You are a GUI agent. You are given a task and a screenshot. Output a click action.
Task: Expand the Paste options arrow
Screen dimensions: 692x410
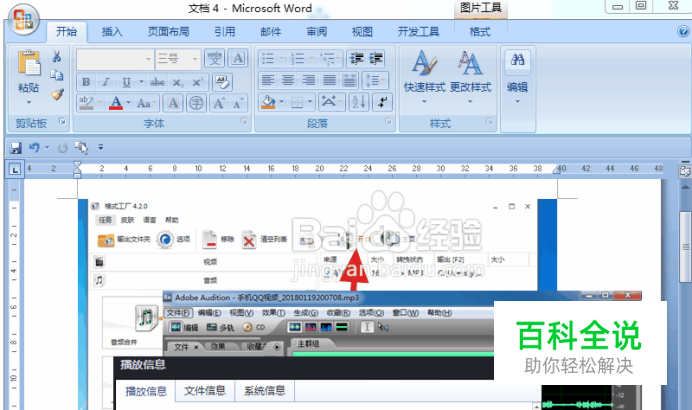tap(29, 102)
